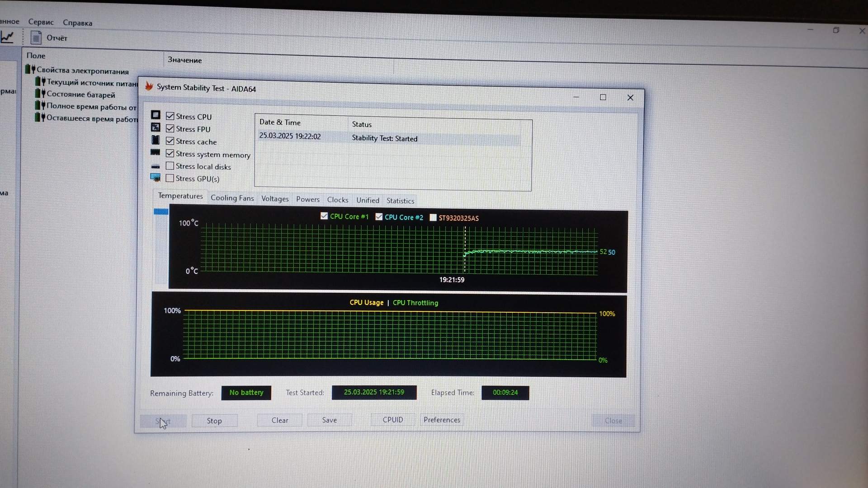Screen dimensions: 868x488
Task: Select the power properties tree node
Action: [82, 71]
